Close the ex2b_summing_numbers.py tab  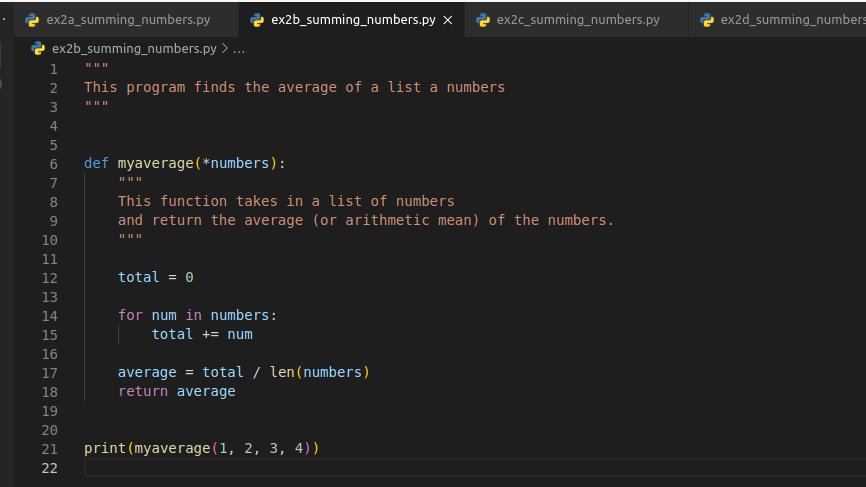(x=448, y=20)
